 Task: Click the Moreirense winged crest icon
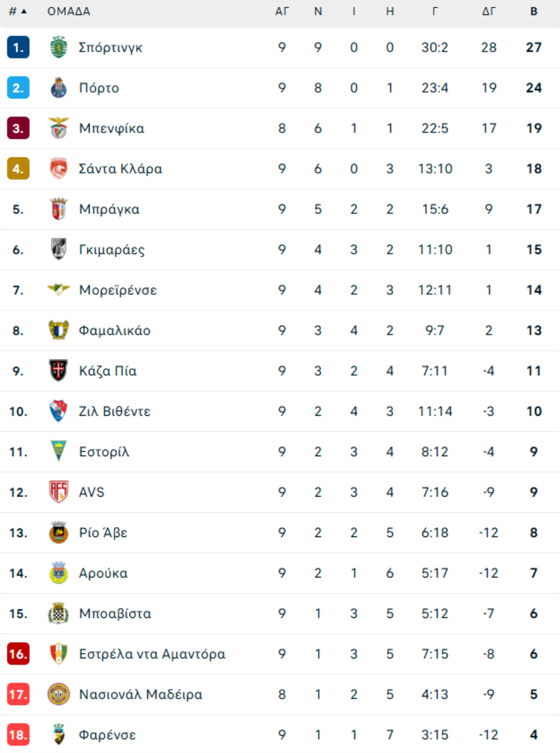(58, 290)
